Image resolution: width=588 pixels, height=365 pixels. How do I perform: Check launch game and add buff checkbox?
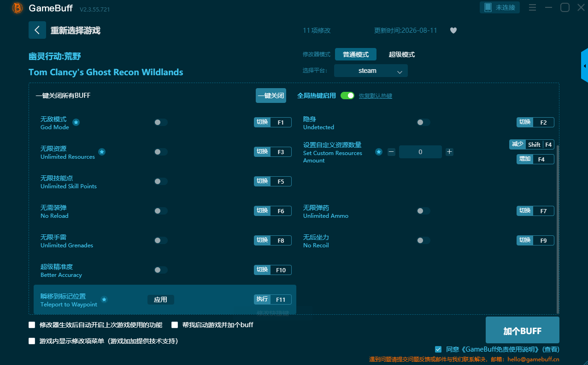pos(175,325)
